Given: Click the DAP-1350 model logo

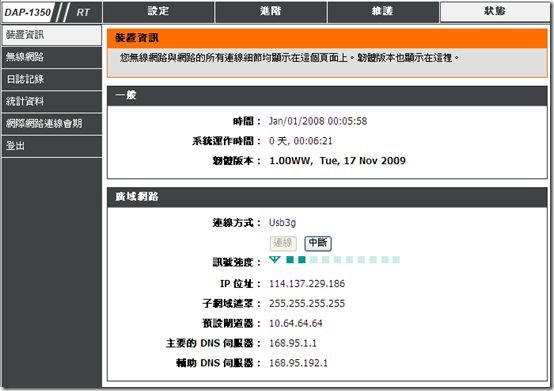Looking at the screenshot, I should coord(28,12).
